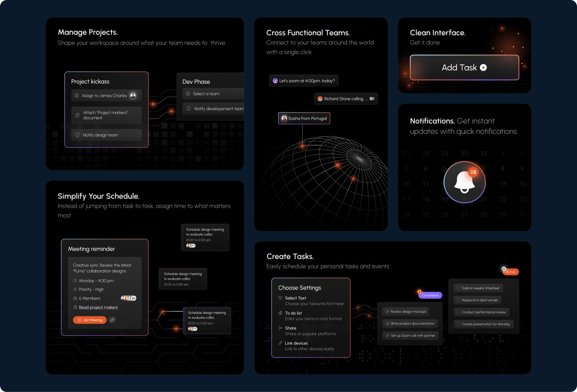Click the person icon beside Select a team
The height and width of the screenshot is (392, 577).
[188, 94]
